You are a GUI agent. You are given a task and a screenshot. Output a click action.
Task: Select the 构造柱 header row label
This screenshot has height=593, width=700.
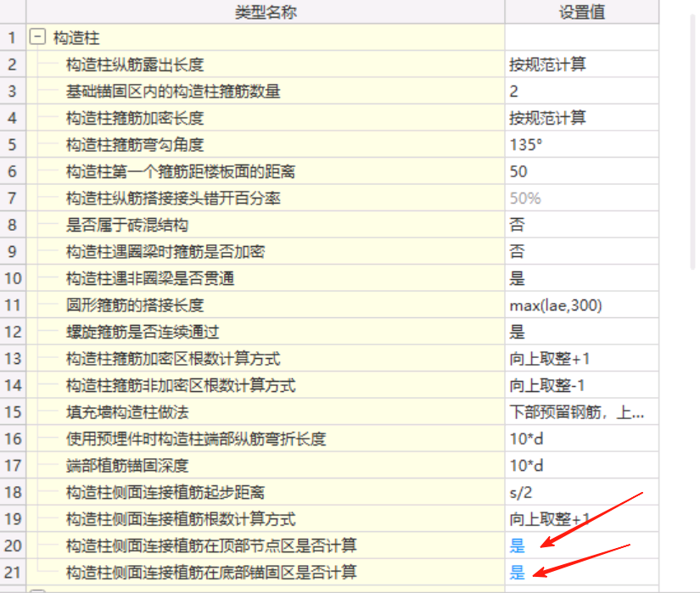pyautogui.click(x=76, y=37)
